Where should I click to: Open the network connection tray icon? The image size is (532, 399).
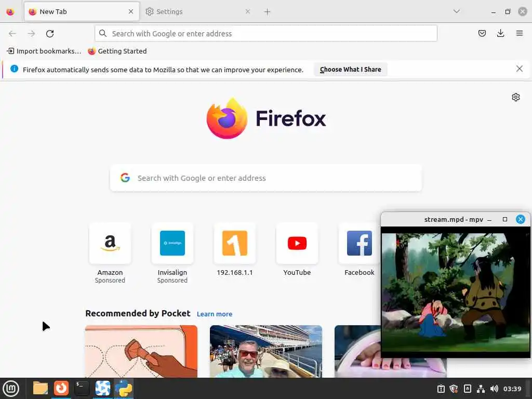[481, 389]
